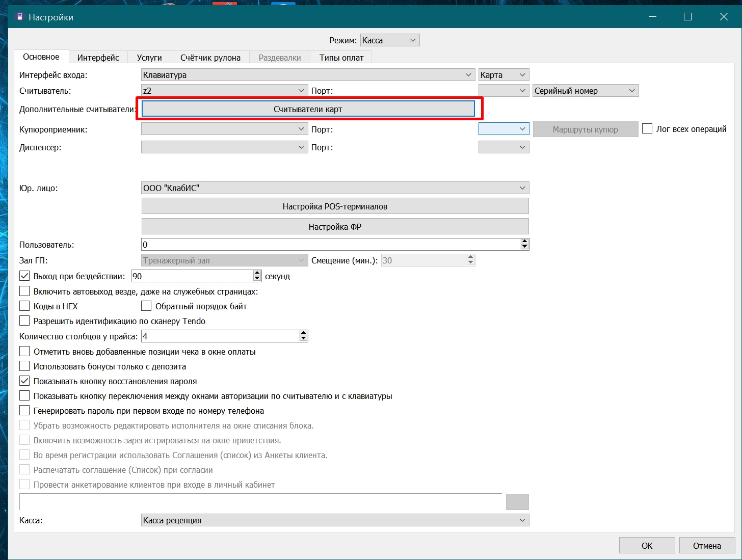Confirm settings with the OK button
The height and width of the screenshot is (560, 742).
[647, 546]
